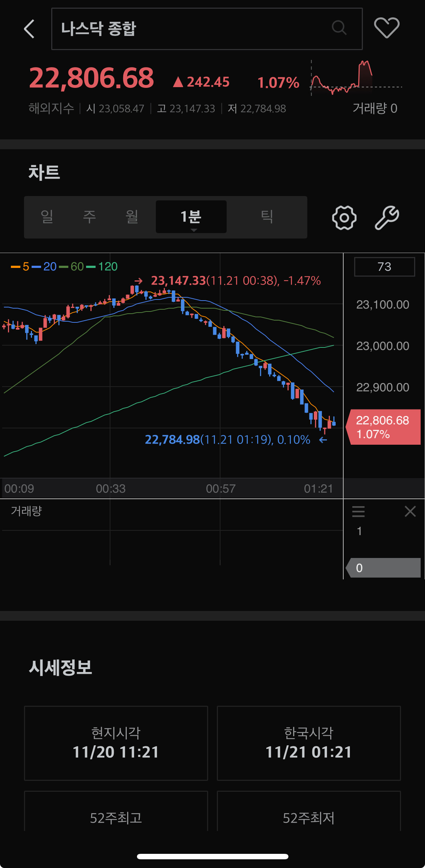
Task: Open chart tools wrench icon
Action: pos(387,217)
